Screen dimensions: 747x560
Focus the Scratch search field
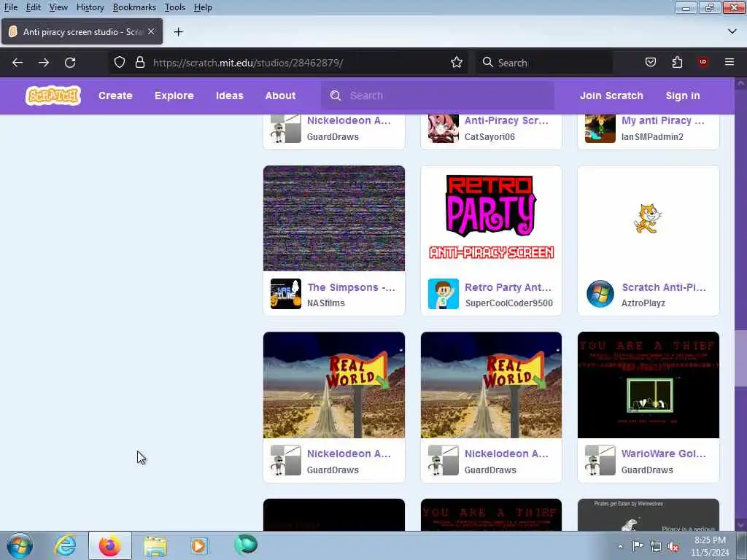pyautogui.click(x=438, y=96)
